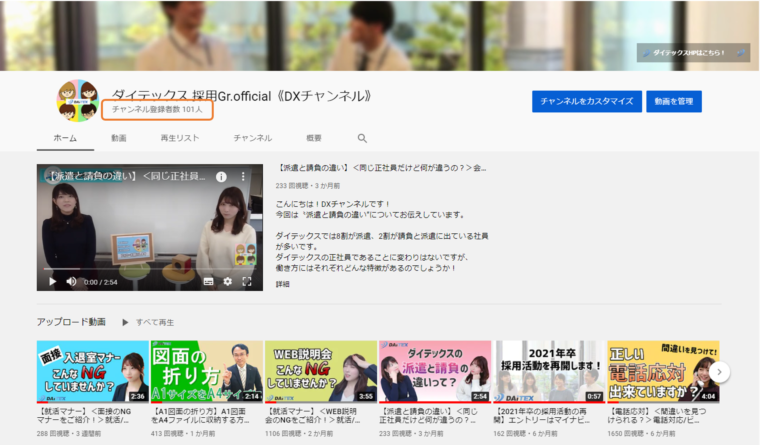This screenshot has width=760, height=445.
Task: Expand description with 詳細 link
Action: click(x=283, y=284)
